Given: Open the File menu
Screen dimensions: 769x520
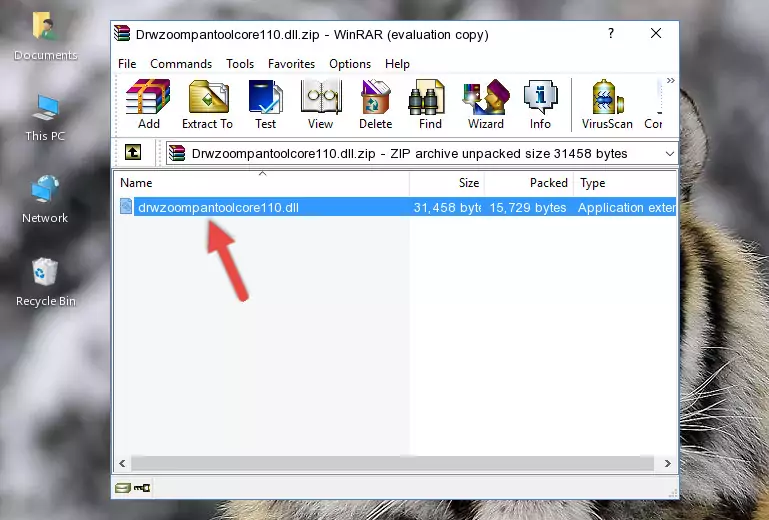Looking at the screenshot, I should click(127, 64).
